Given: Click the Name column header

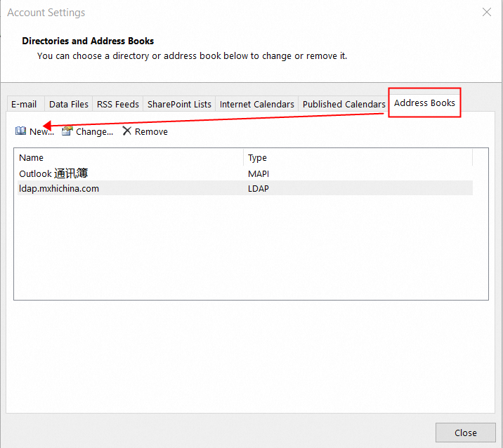Looking at the screenshot, I should click(129, 157).
